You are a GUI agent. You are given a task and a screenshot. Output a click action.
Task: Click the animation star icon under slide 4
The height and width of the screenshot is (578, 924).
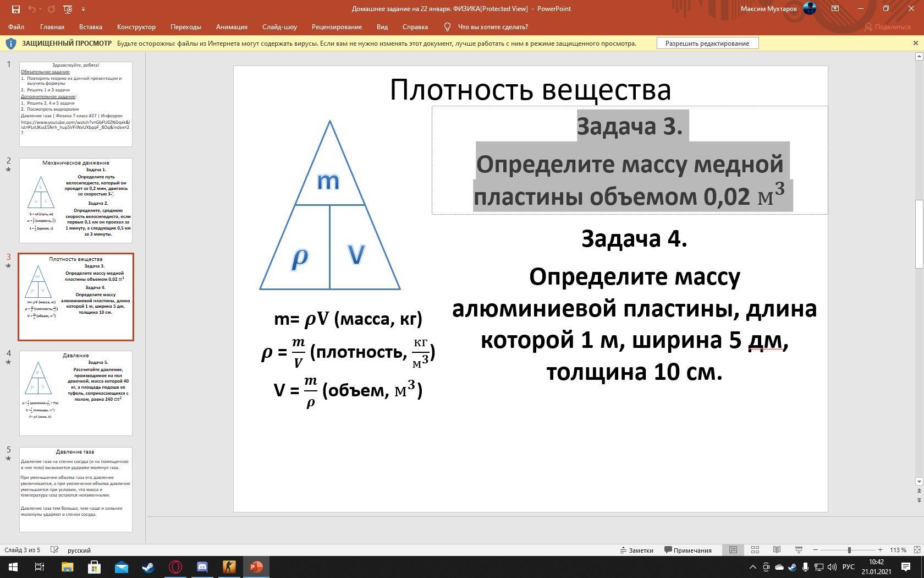pyautogui.click(x=8, y=362)
